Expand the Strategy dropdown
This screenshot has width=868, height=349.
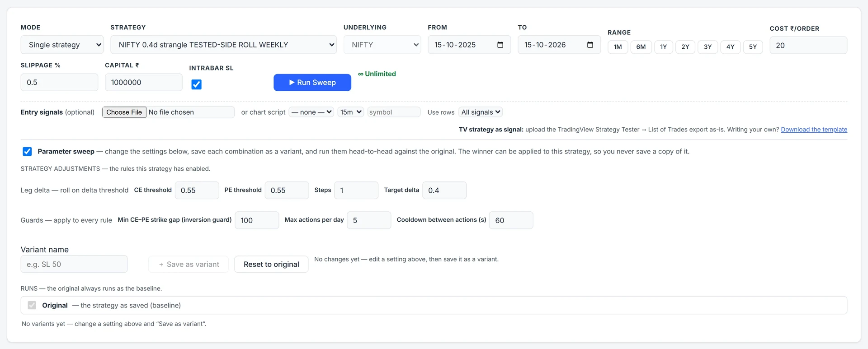223,45
